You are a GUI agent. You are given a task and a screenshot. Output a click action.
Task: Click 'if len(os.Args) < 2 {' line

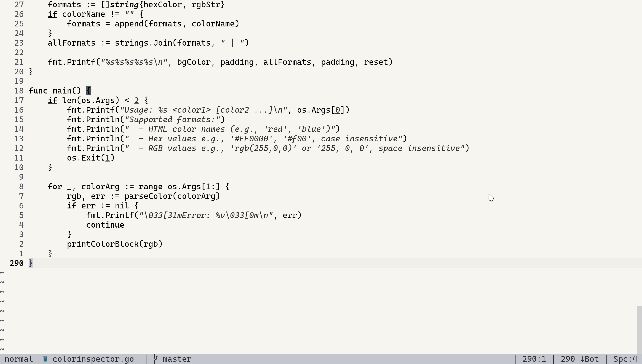[98, 101]
